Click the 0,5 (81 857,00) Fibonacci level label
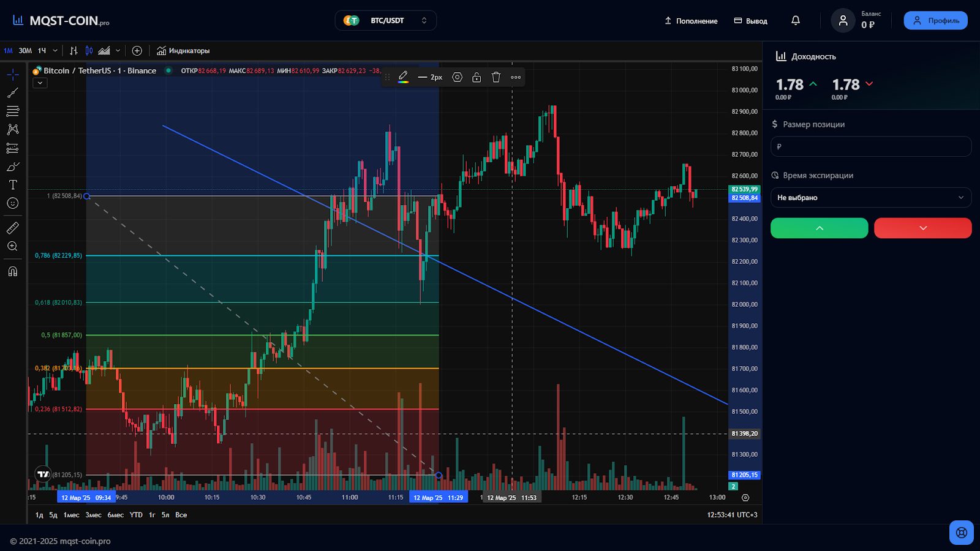The width and height of the screenshot is (980, 551). [61, 335]
